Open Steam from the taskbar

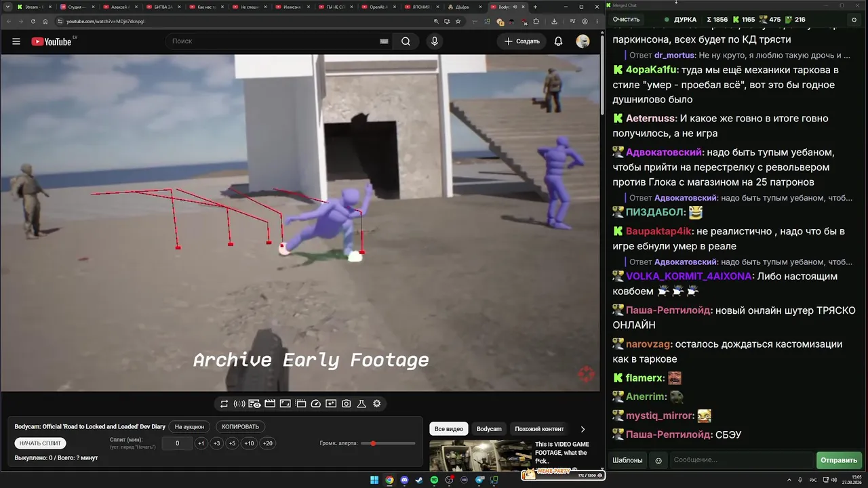(x=419, y=481)
